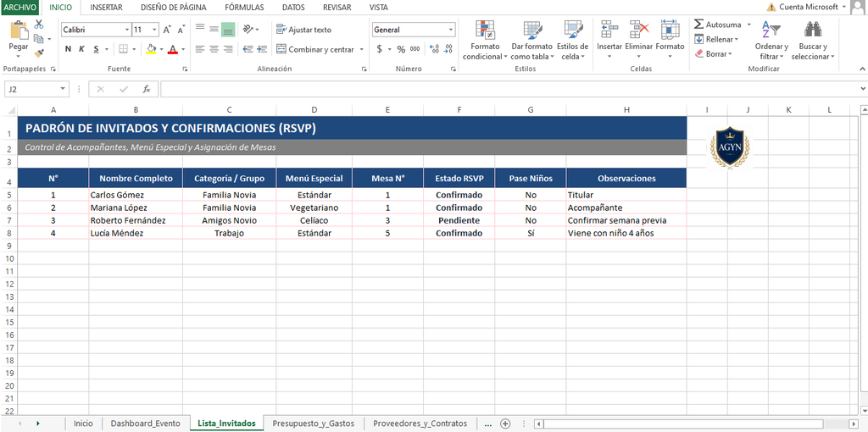Switch to the INSERTAR ribbon tab
This screenshot has height=432, width=868.
(106, 7)
